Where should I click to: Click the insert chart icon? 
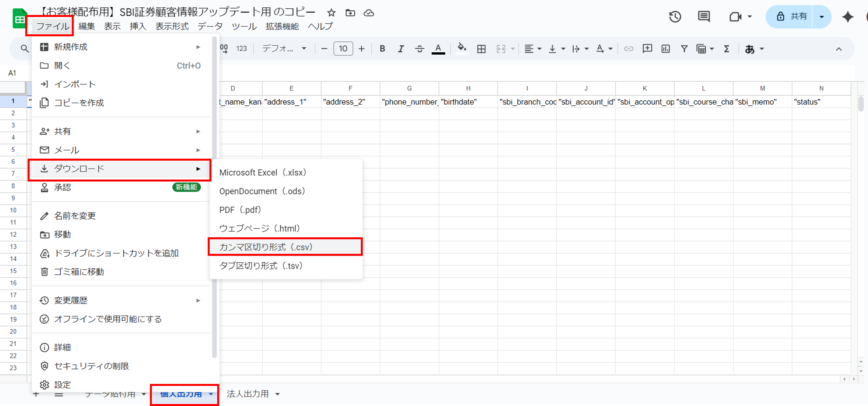click(665, 49)
